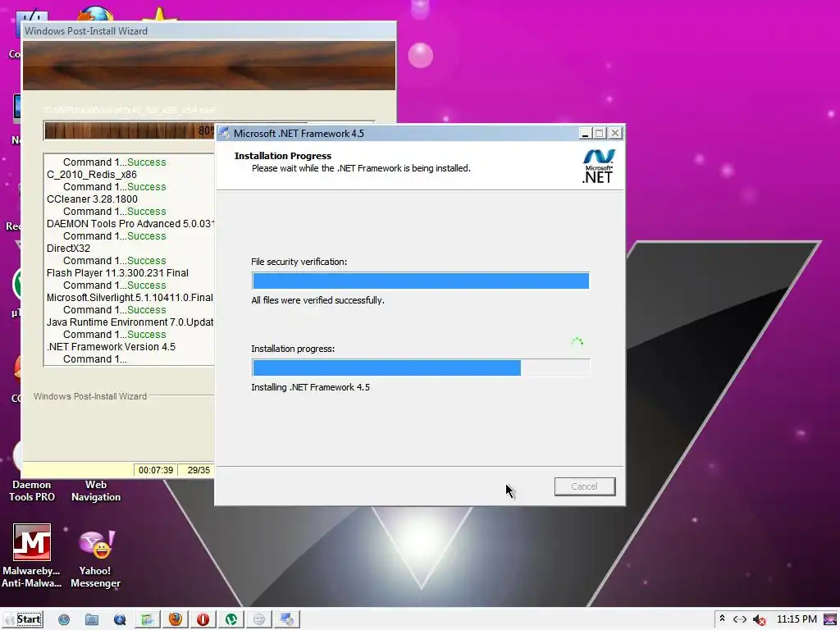The height and width of the screenshot is (630, 840).
Task: Click the installer taskbar button next to the smiley
Action: pos(286,619)
